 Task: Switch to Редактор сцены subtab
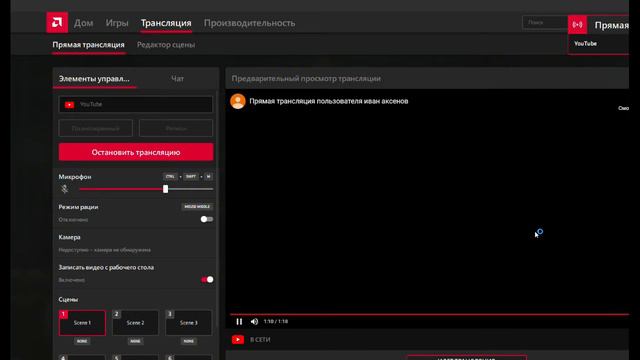166,45
